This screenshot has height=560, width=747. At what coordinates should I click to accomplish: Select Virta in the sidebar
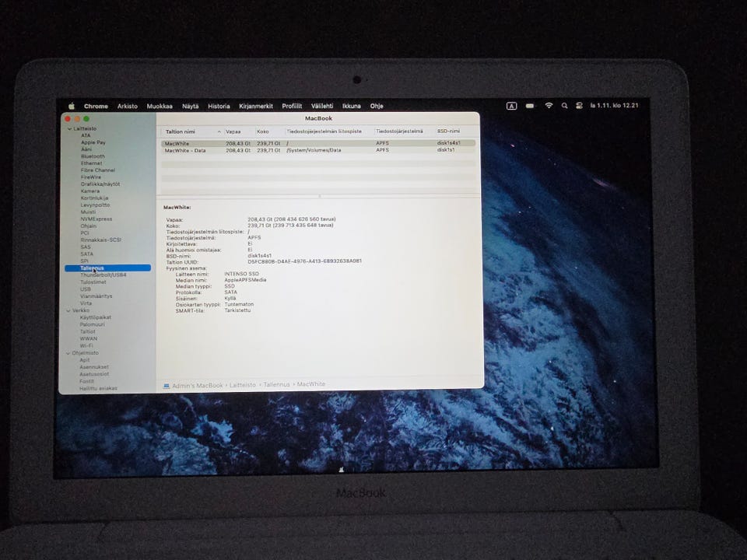click(x=86, y=303)
